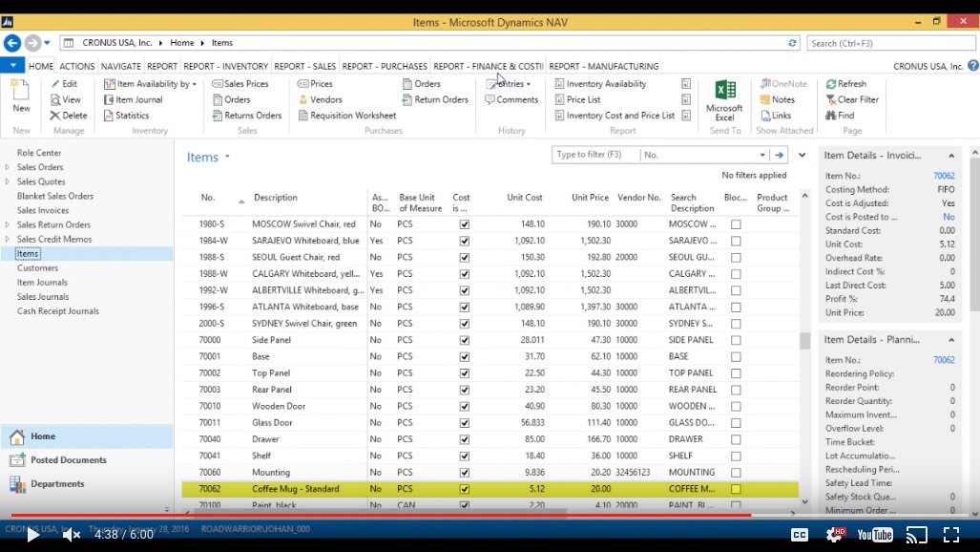980x552 pixels.
Task: Click the Type to filter field
Action: 595,155
